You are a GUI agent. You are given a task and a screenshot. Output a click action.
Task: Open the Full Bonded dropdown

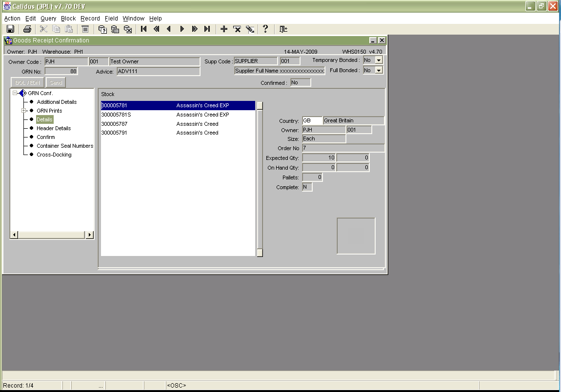click(379, 71)
